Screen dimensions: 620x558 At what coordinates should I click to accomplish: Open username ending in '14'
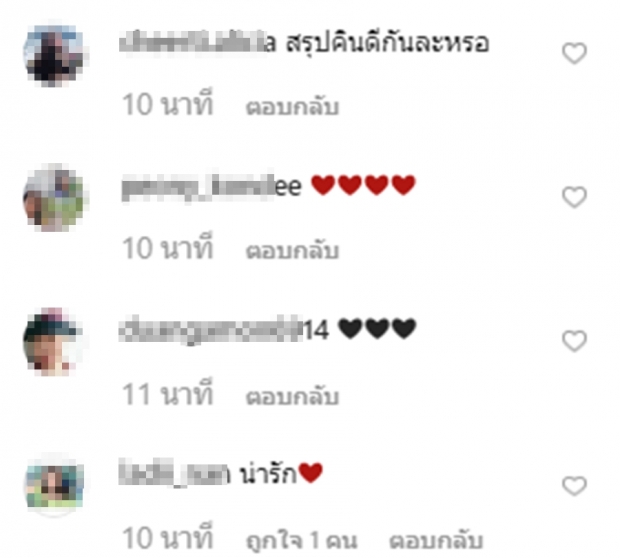click(x=224, y=329)
